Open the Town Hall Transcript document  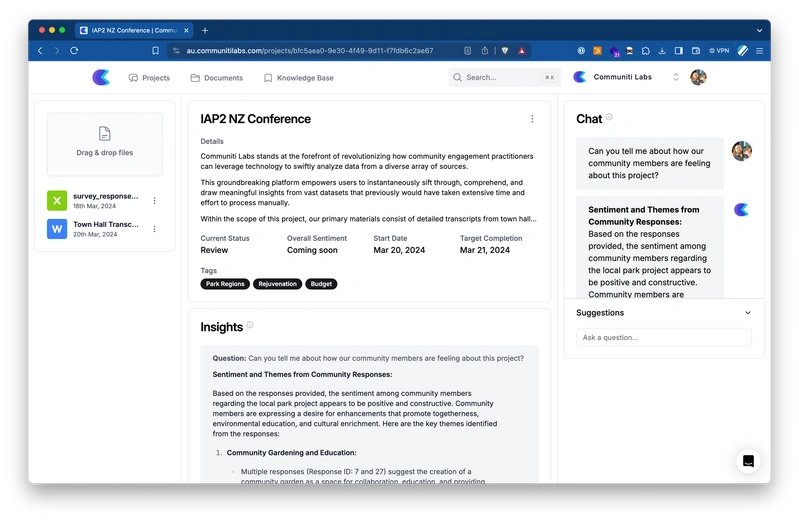(105, 224)
